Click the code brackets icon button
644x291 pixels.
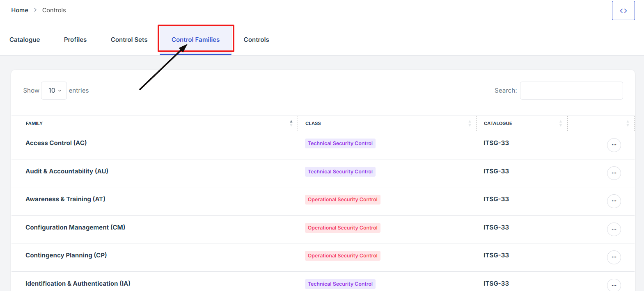pyautogui.click(x=623, y=11)
